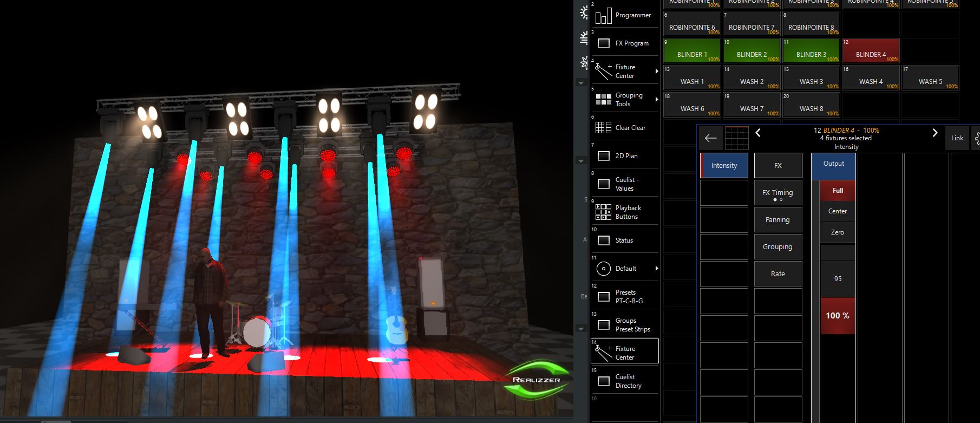The width and height of the screenshot is (980, 423).
Task: Open the Grouping Tools icon
Action: click(603, 100)
